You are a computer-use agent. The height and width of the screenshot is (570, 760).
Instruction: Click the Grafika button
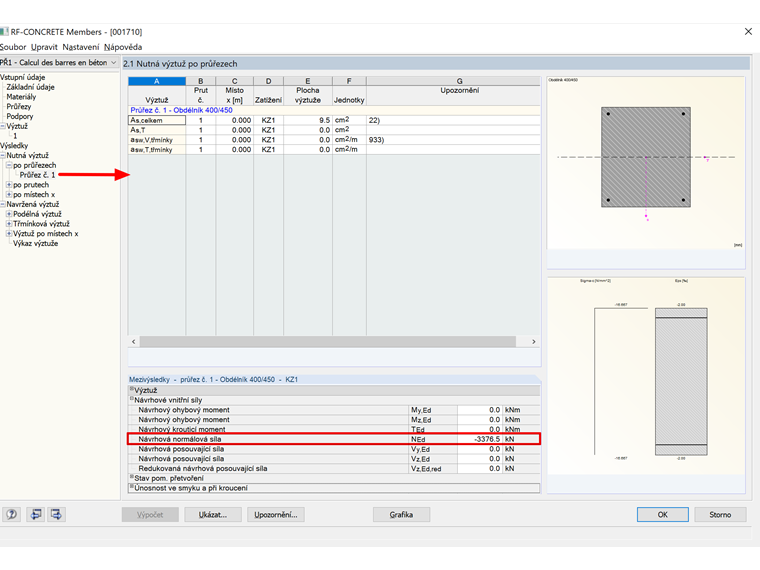[401, 514]
